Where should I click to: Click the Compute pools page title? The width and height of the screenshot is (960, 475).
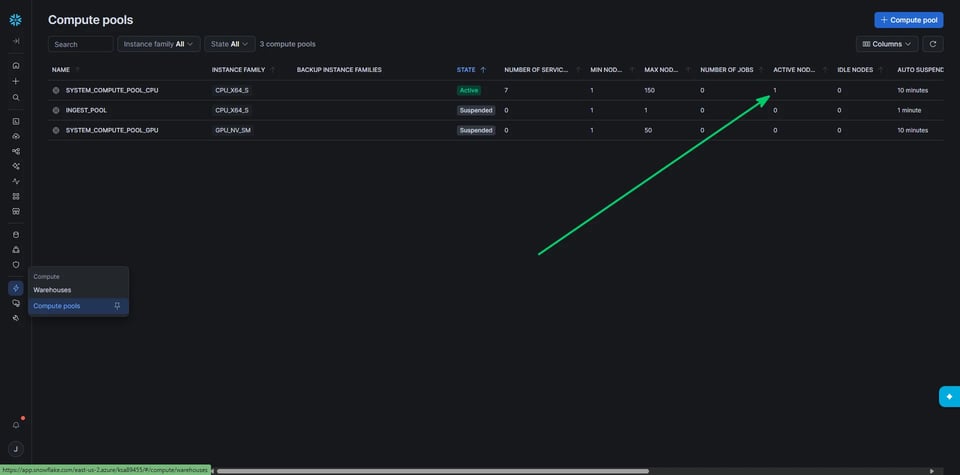click(91, 20)
